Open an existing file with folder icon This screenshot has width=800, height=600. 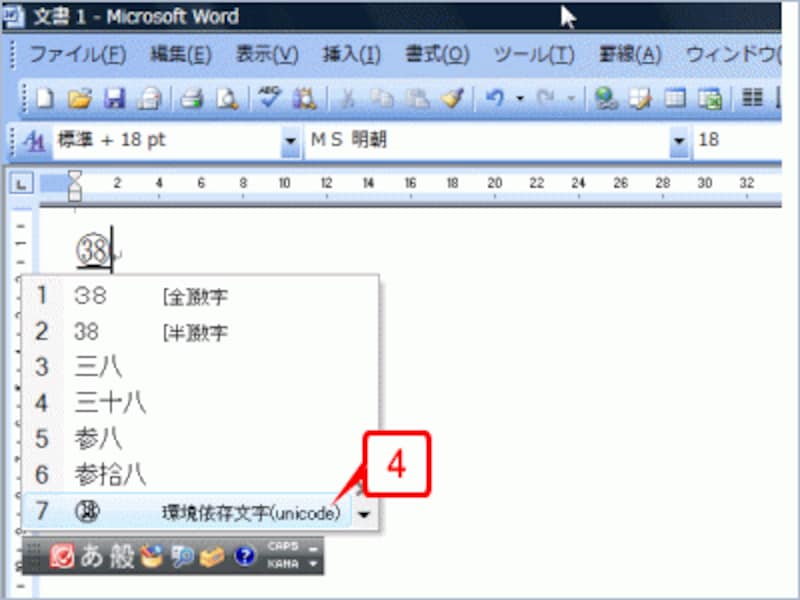click(80, 98)
